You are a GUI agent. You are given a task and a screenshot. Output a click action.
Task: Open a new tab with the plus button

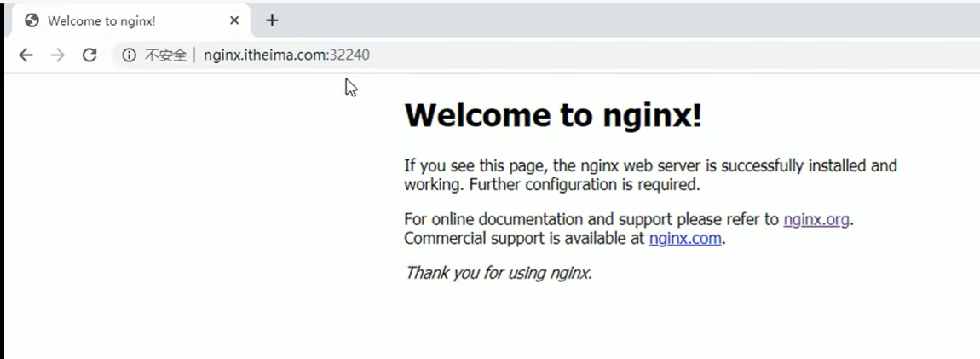[x=271, y=20]
